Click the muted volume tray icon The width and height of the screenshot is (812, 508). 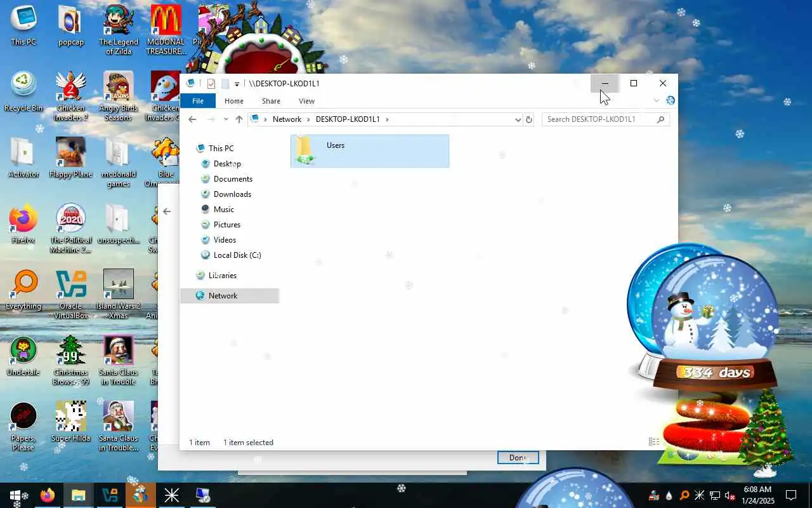point(730,495)
